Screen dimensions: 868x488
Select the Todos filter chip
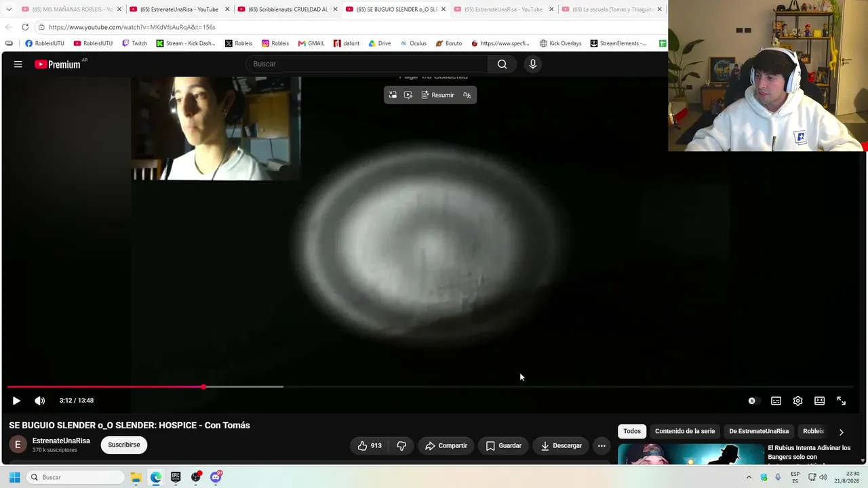click(632, 431)
